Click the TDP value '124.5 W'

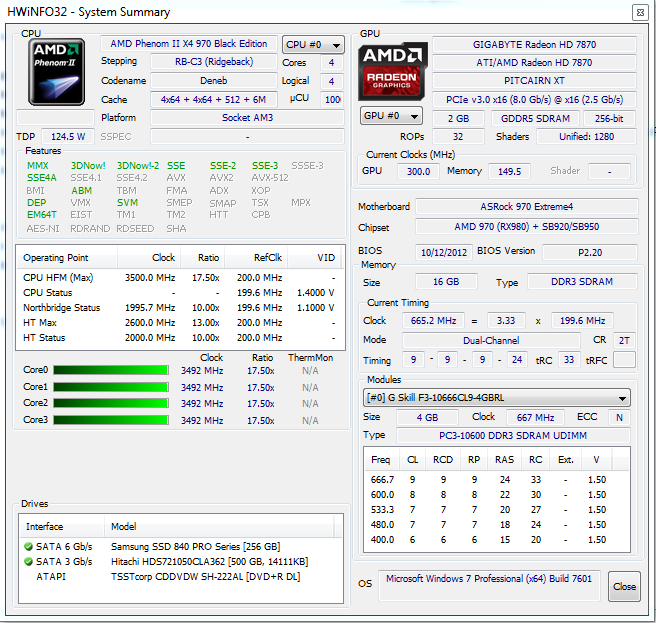(x=68, y=137)
